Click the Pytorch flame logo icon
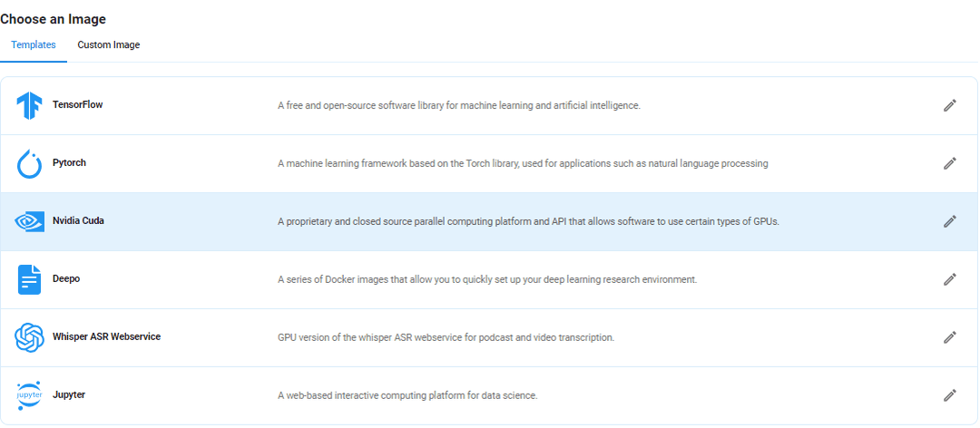This screenshot has height=428, width=980. click(x=29, y=164)
